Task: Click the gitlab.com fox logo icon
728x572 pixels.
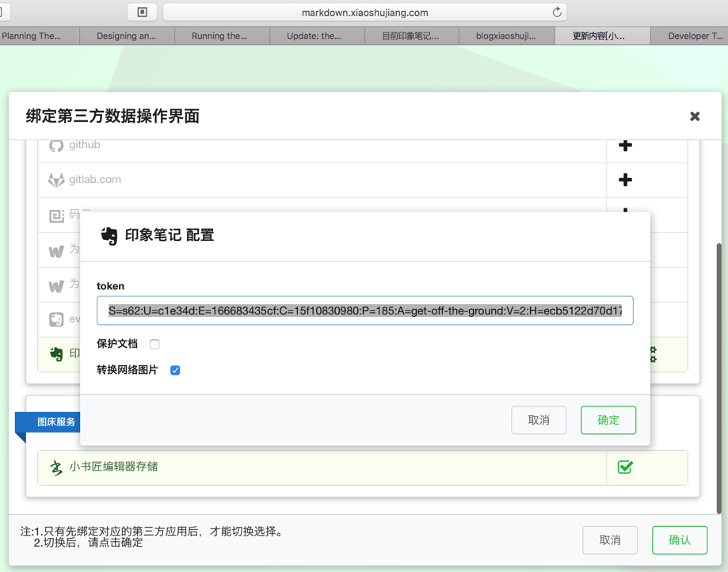Action: 56,180
